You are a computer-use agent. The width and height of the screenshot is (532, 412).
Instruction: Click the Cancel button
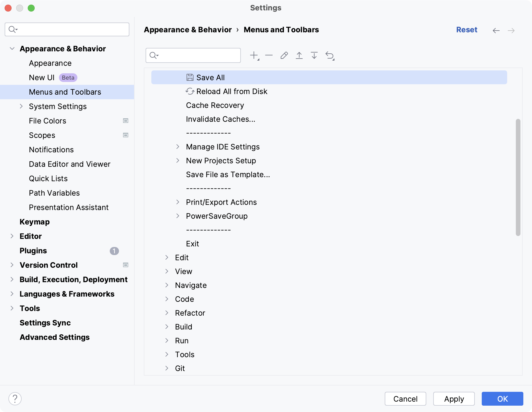405,399
